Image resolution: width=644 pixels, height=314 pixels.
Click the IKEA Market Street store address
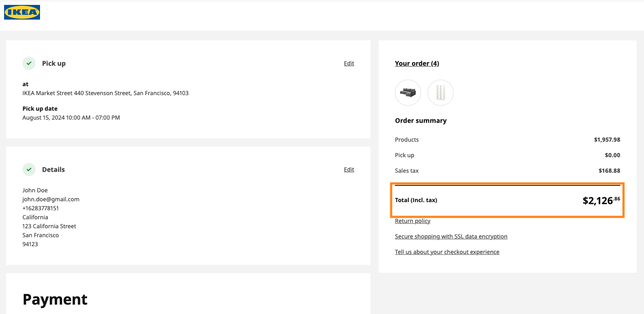105,93
